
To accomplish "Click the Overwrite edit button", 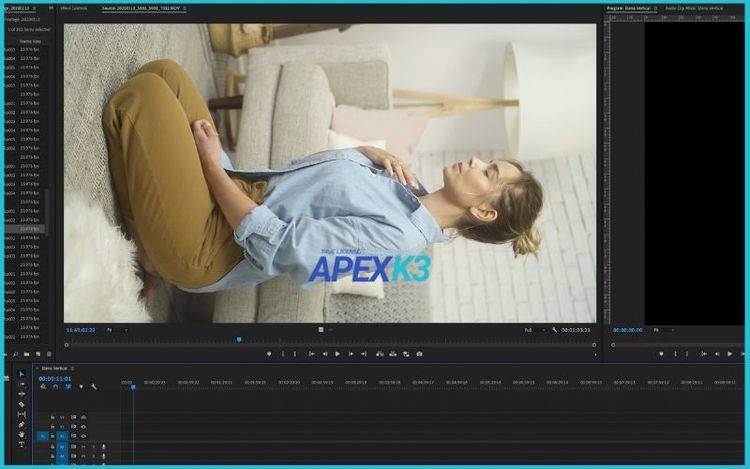I will (393, 354).
